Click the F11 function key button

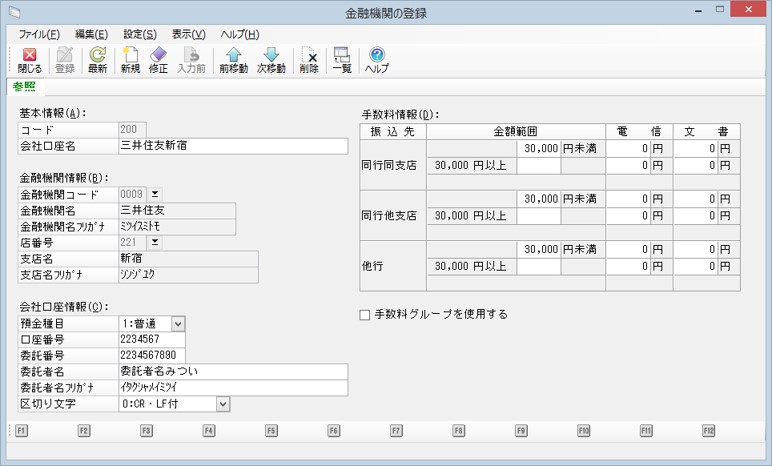point(646,431)
